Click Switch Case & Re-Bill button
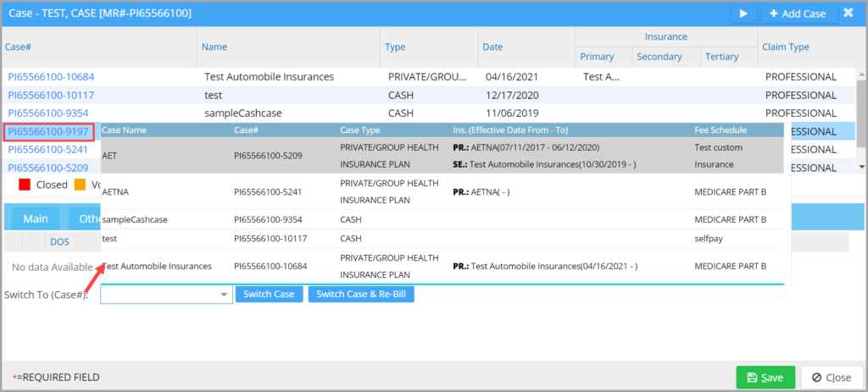The image size is (868, 392). pos(361,294)
